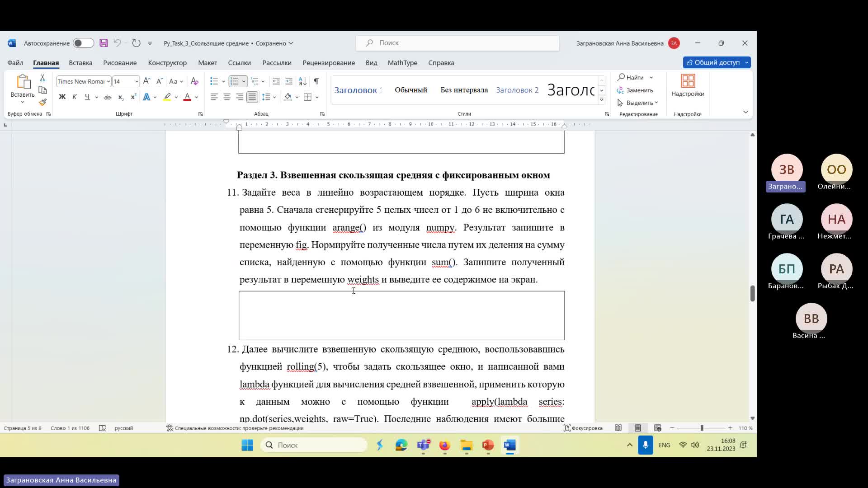Align text to the right

[x=240, y=97]
